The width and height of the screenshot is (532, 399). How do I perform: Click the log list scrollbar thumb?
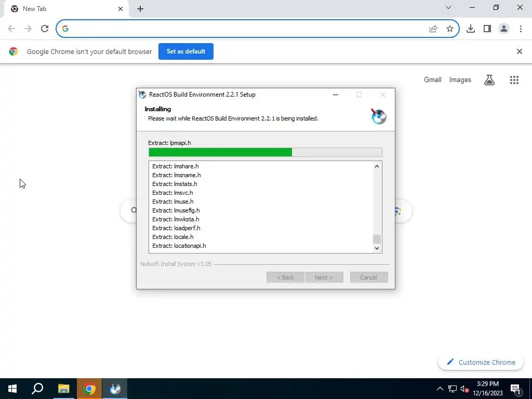[x=377, y=239]
